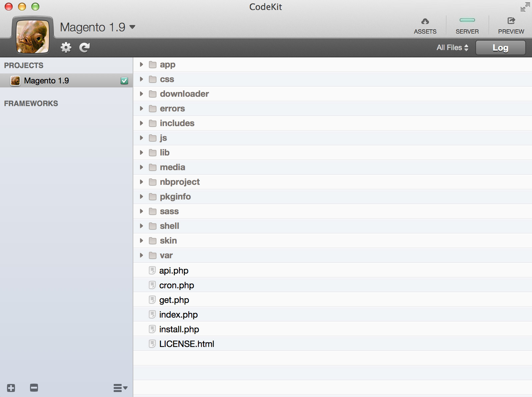
Task: Expand the css folder
Action: pyautogui.click(x=141, y=79)
